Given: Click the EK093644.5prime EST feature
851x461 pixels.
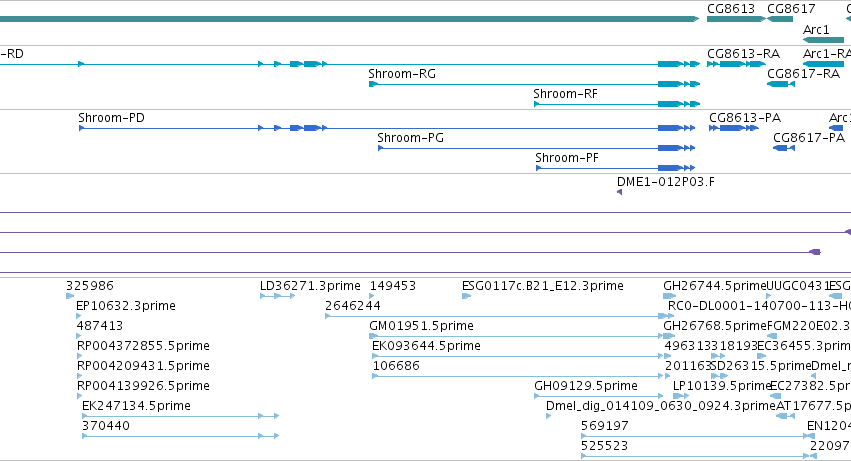Looking at the screenshot, I should pos(518,356).
